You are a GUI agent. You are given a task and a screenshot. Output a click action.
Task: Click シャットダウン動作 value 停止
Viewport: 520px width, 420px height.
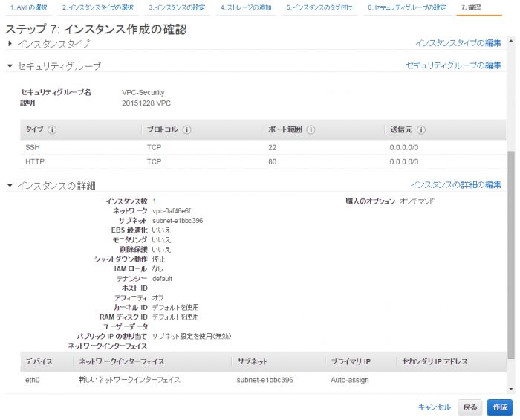[158, 259]
